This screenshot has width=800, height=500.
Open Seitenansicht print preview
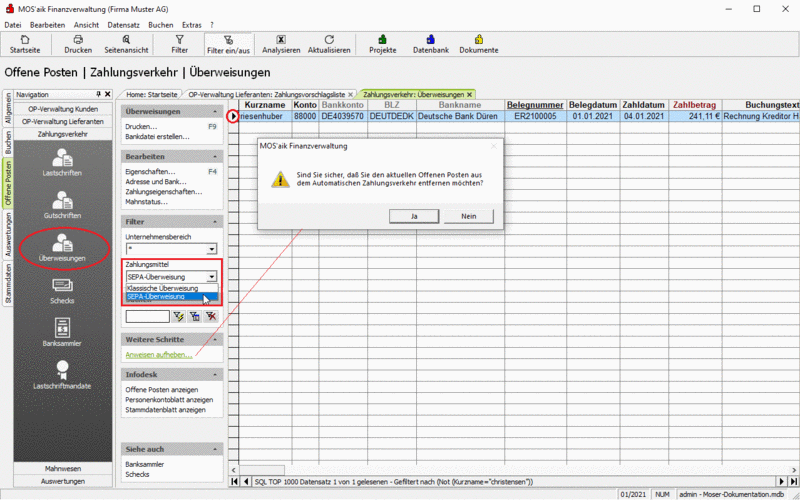pos(126,44)
